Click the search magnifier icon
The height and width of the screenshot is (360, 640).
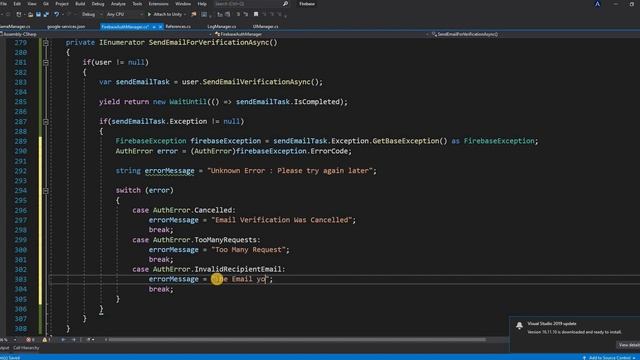[x=285, y=4]
